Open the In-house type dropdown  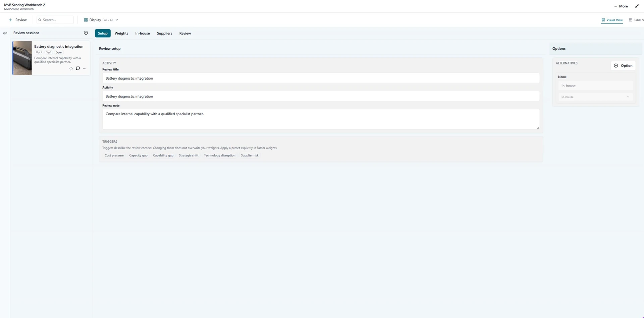click(596, 97)
